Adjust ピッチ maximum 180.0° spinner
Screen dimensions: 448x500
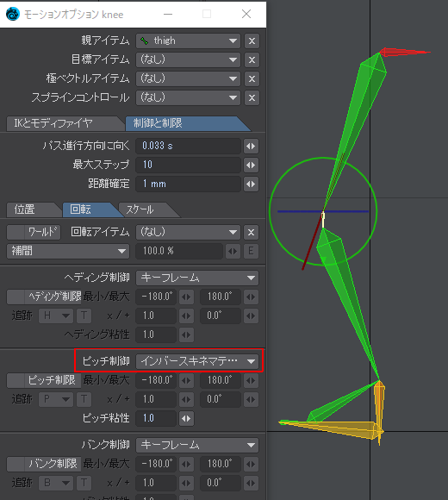tap(251, 380)
